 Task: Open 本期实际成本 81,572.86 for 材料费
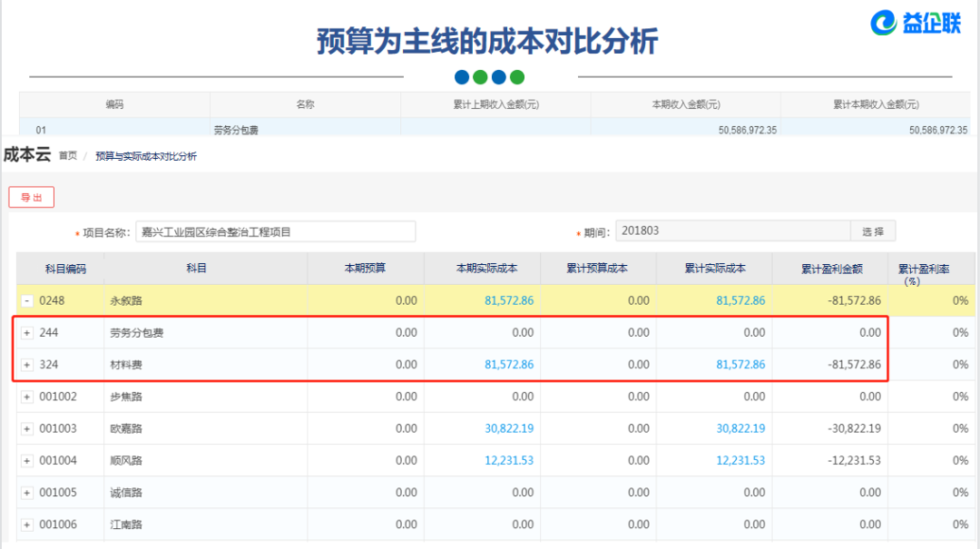(509, 365)
